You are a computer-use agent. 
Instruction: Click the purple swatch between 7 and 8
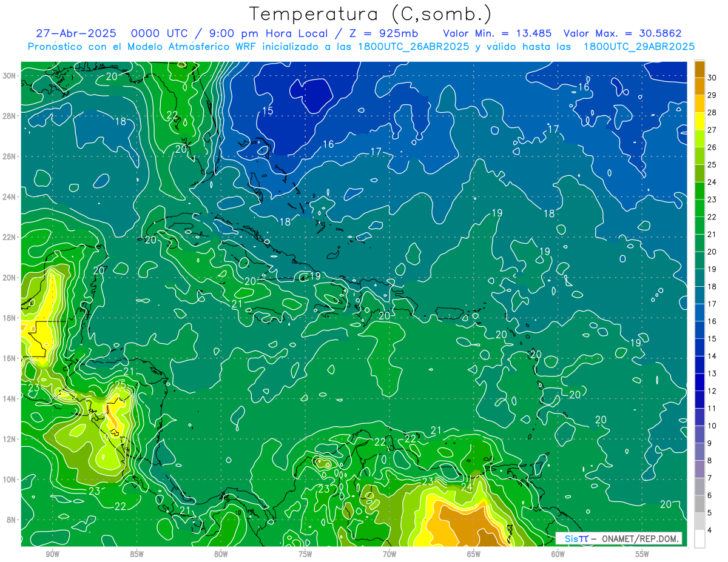click(x=699, y=469)
